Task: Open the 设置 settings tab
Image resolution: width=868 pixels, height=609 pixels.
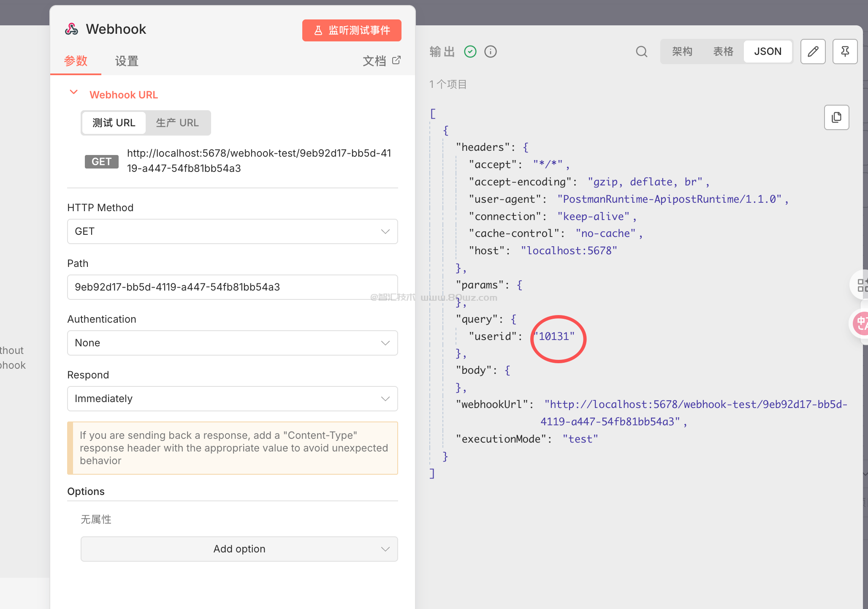Action: (127, 61)
